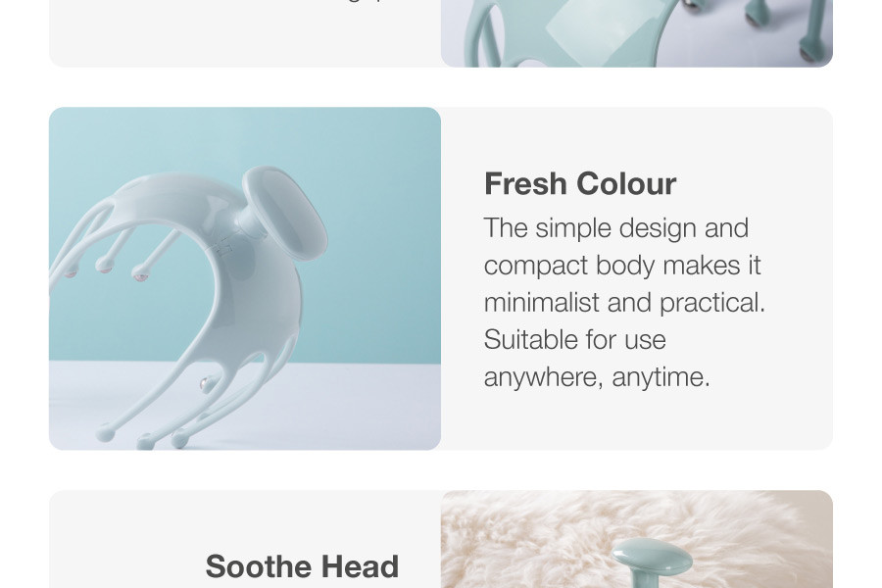Click the Soothe Head heading
This screenshot has width=882, height=588.
[302, 566]
